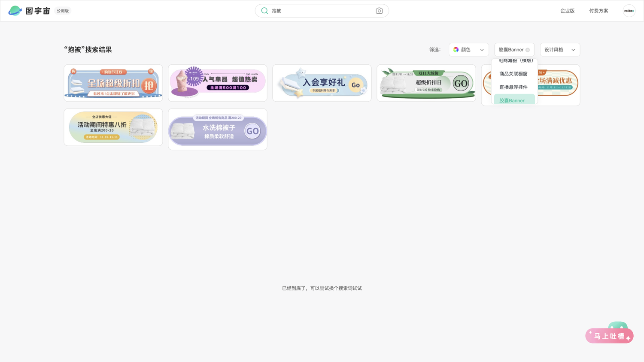Viewport: 644px width, 362px height.
Task: Click the 图宇宙 planet logo
Action: click(15, 11)
